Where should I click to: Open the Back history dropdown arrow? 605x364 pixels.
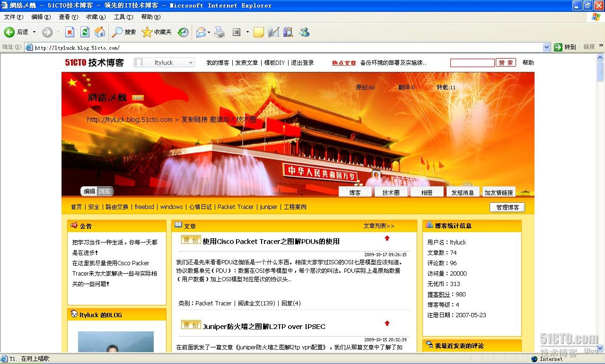click(34, 32)
